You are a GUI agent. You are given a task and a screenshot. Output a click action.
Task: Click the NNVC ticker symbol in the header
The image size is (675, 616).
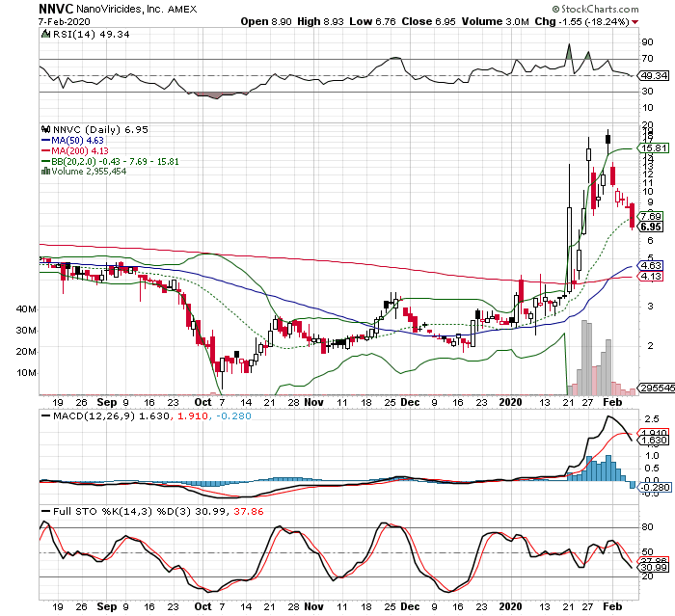[x=56, y=9]
